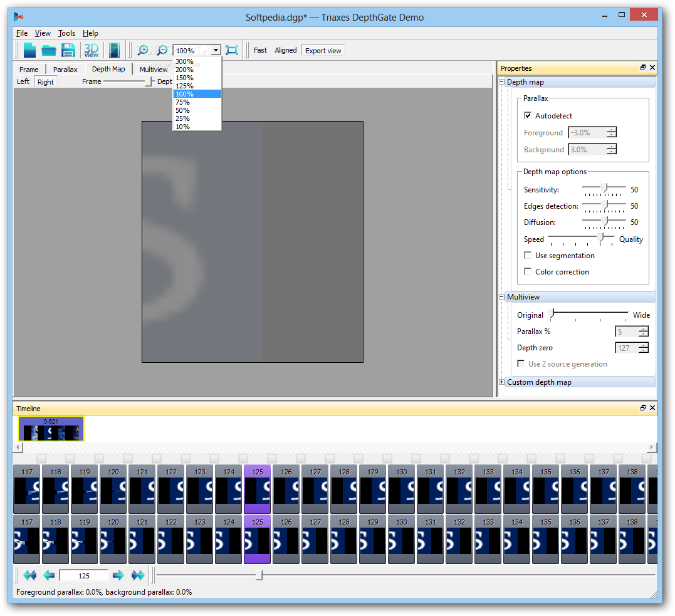
Task: Float the Timeline panel
Action: 642,408
